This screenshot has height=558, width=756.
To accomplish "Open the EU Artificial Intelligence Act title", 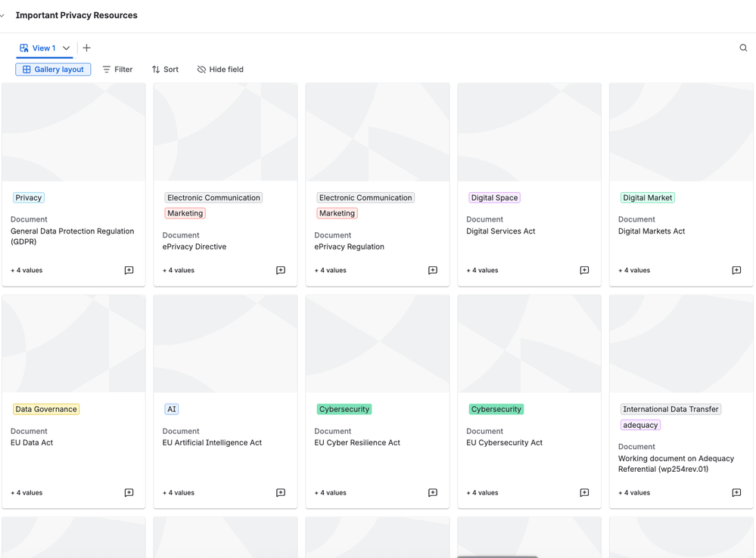I will (212, 443).
